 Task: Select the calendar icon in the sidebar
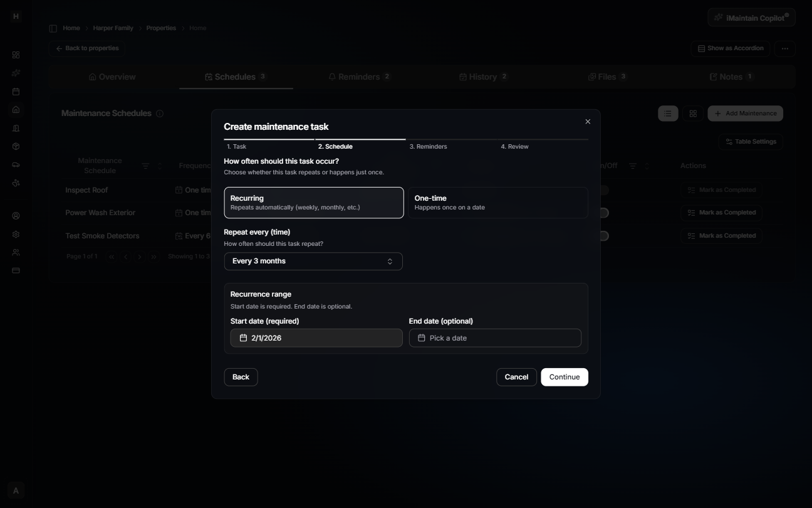pos(16,92)
